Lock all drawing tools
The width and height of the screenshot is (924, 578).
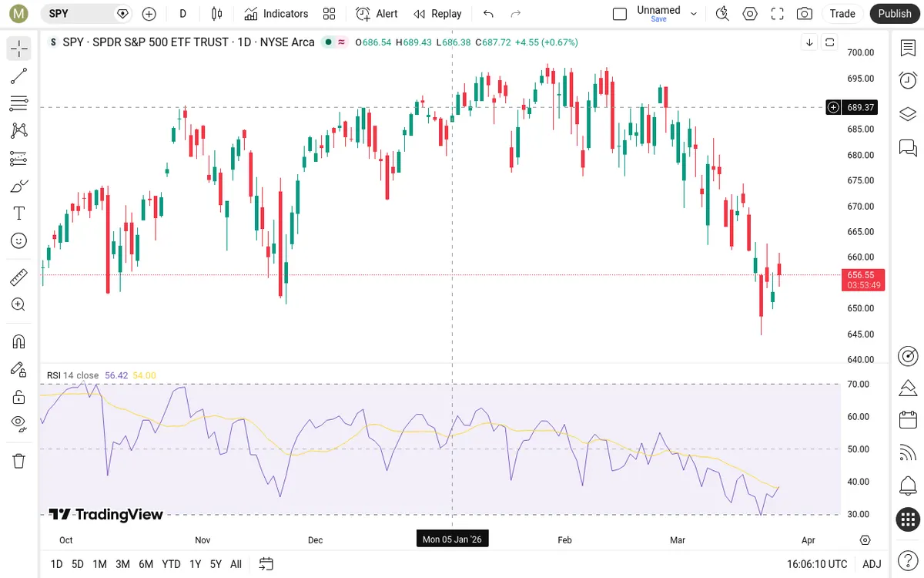[19, 397]
